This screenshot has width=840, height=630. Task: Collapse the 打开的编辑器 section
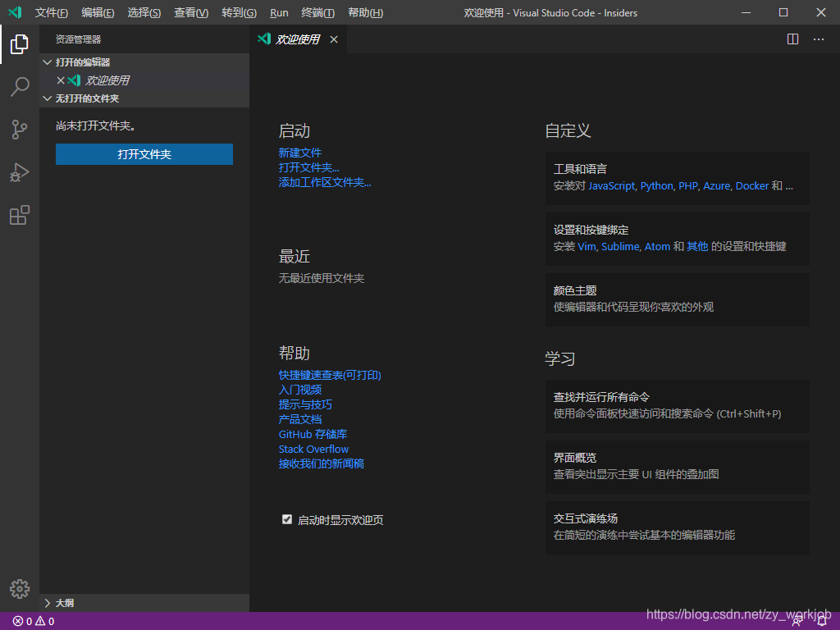point(144,62)
